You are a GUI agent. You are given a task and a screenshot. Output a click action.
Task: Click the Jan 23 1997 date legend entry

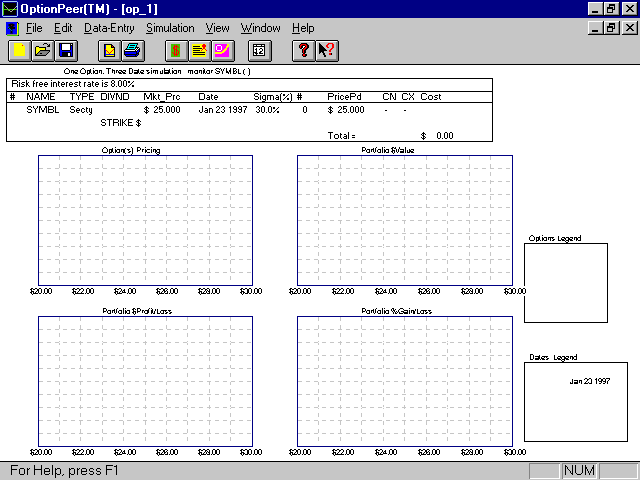588,381
